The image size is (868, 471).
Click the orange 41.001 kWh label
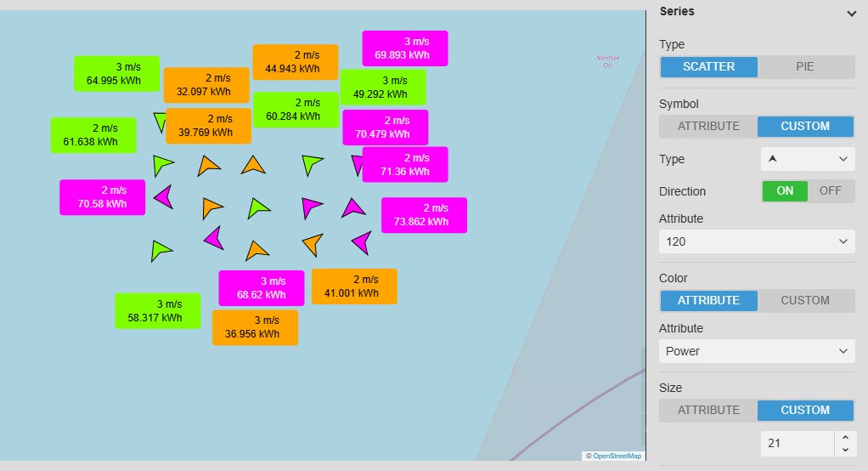(354, 287)
